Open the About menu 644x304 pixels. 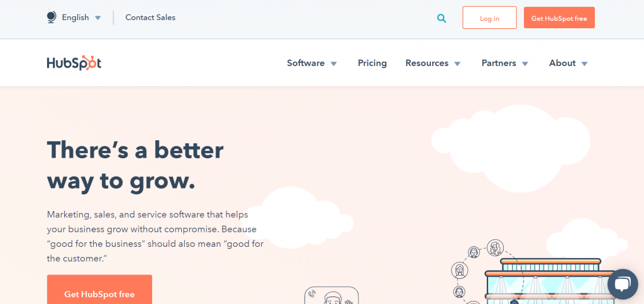(562, 63)
